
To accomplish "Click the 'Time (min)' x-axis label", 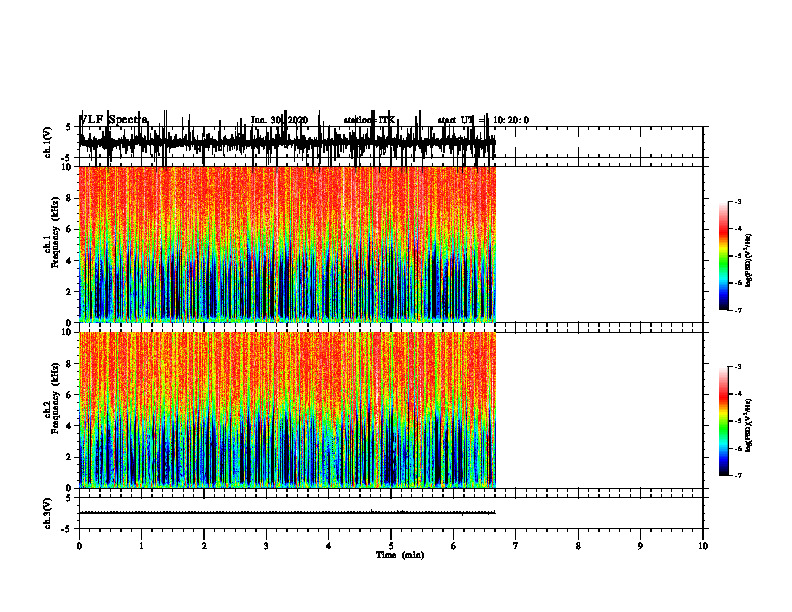I will (x=400, y=555).
